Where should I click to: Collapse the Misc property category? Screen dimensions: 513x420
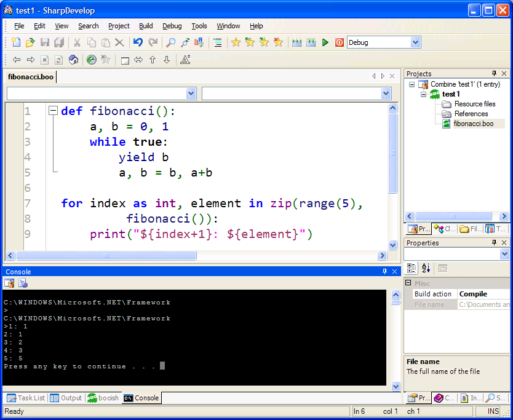pyautogui.click(x=408, y=283)
